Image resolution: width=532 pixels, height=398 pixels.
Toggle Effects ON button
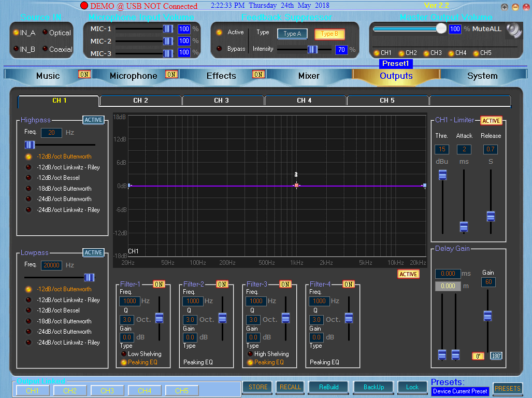pos(258,74)
